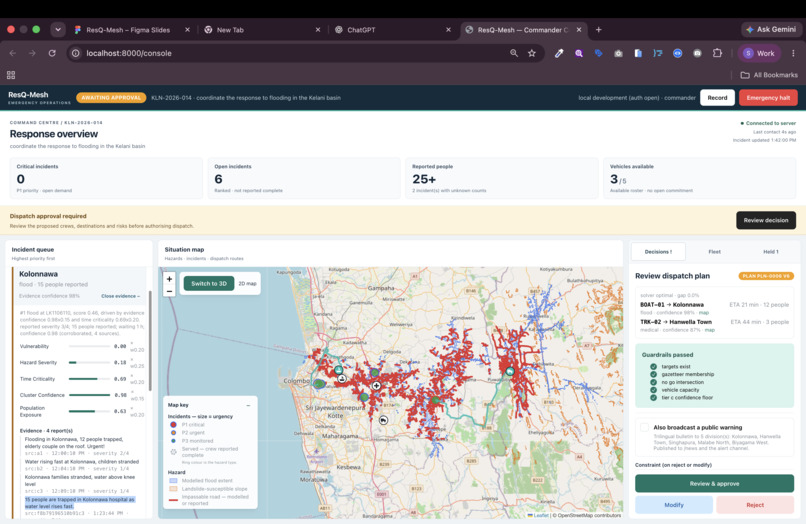Click the medical cross marker on the map

point(376,385)
